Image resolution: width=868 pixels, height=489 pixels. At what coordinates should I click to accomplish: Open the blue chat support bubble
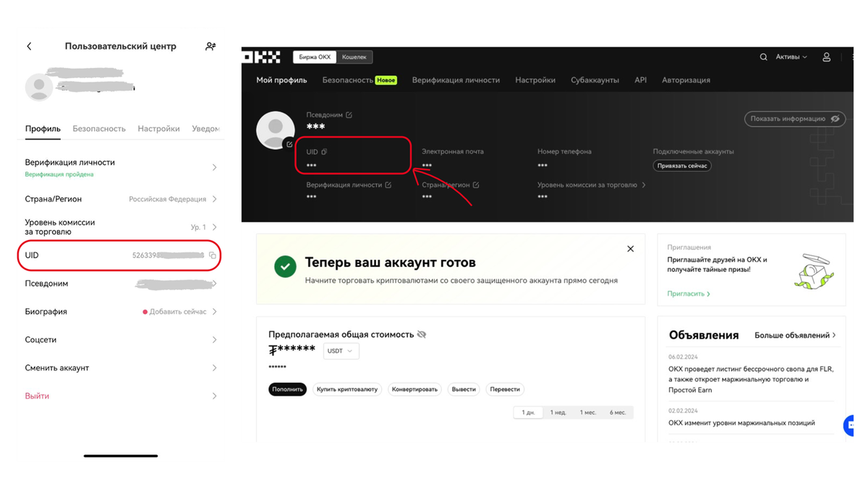pos(849,425)
